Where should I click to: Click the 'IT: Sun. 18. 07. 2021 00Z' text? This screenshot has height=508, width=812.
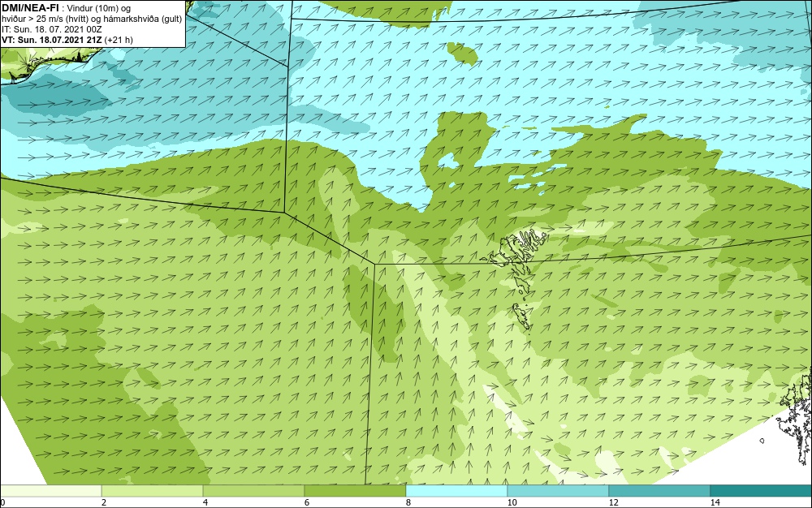tap(52, 29)
